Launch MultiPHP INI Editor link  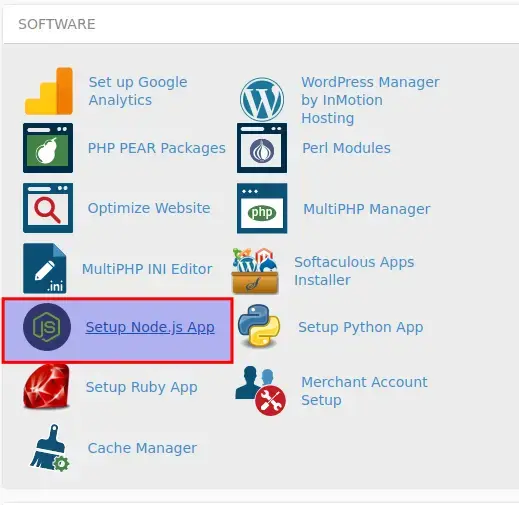(147, 269)
